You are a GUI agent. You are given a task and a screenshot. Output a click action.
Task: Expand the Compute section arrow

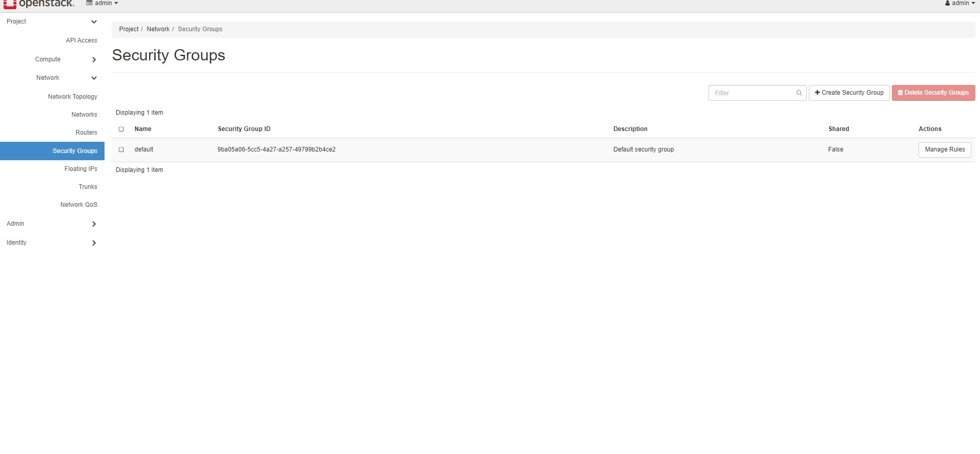94,59
